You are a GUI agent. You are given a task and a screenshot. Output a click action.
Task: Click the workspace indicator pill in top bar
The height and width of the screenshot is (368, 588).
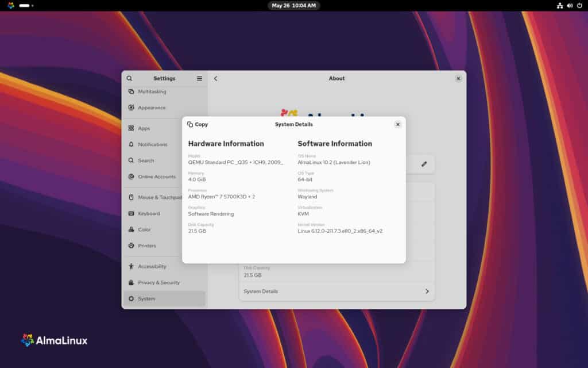(x=24, y=6)
